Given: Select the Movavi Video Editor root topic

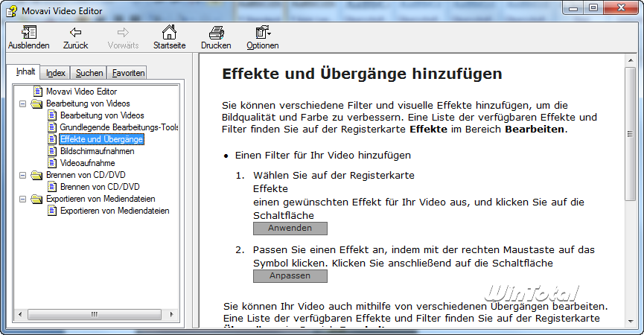Looking at the screenshot, I should tap(81, 92).
